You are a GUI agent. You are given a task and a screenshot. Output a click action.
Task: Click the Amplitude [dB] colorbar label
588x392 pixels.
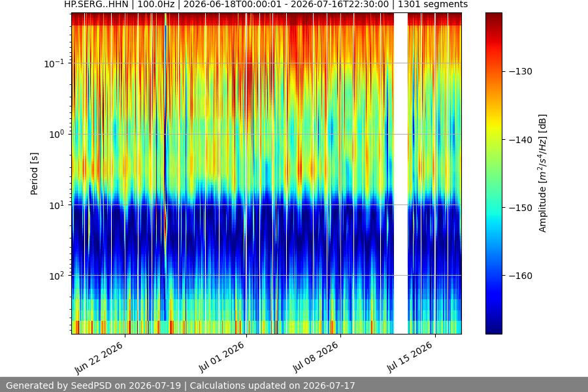(543, 173)
